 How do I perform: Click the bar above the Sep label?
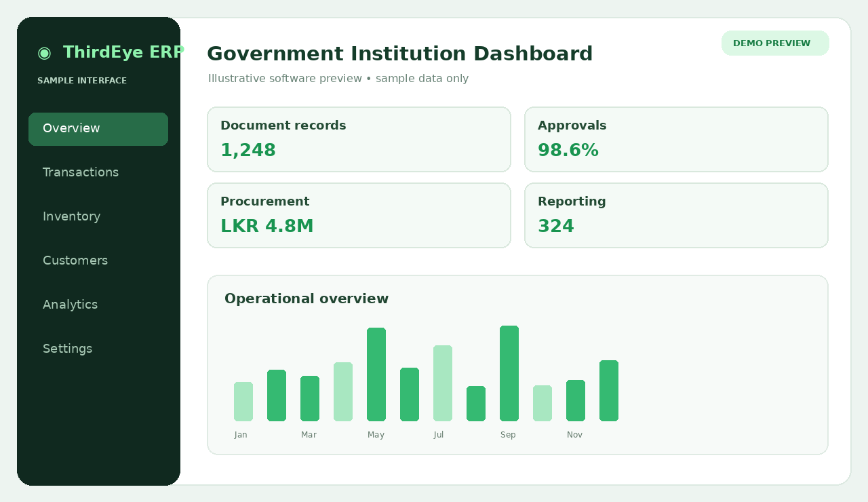(x=509, y=373)
